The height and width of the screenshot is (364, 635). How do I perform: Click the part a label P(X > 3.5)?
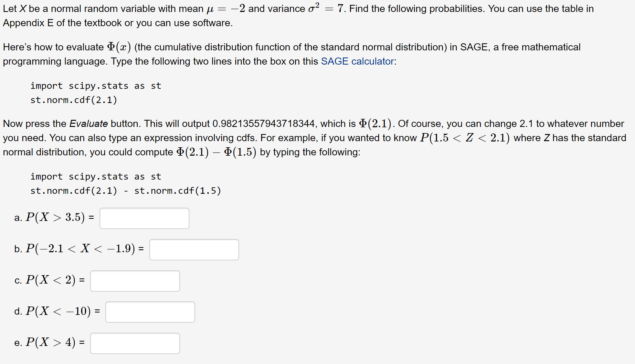(x=55, y=217)
